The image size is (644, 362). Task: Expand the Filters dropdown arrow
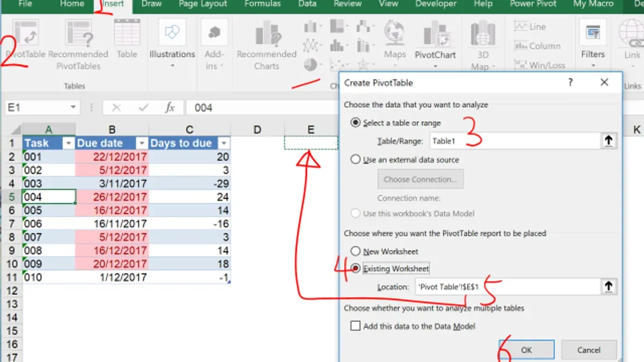[x=593, y=67]
